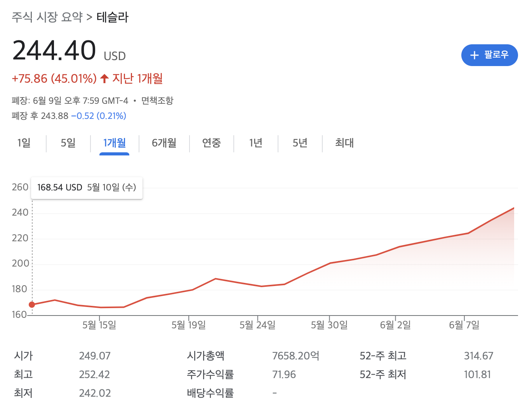The image size is (532, 415).
Task: Click the 배당수익률 label
Action: (210, 393)
